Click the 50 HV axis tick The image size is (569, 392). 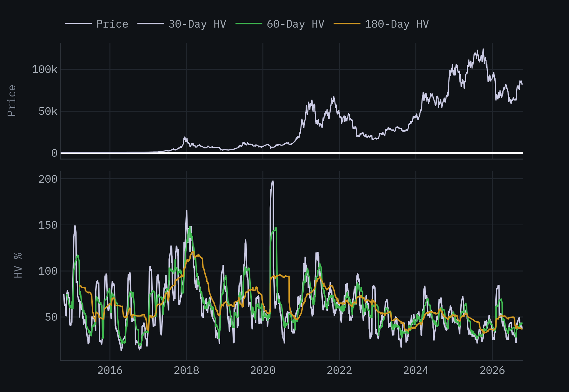tap(51, 317)
